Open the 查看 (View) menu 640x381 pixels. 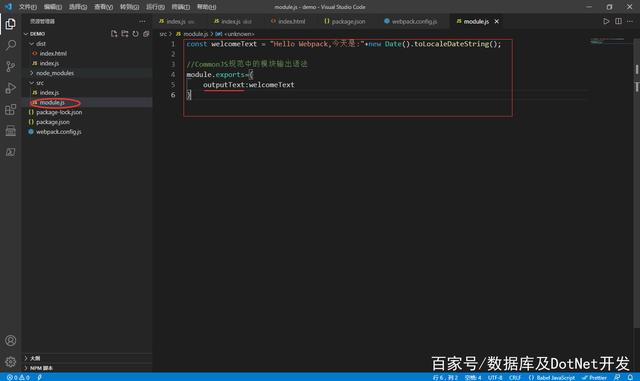[x=103, y=7]
